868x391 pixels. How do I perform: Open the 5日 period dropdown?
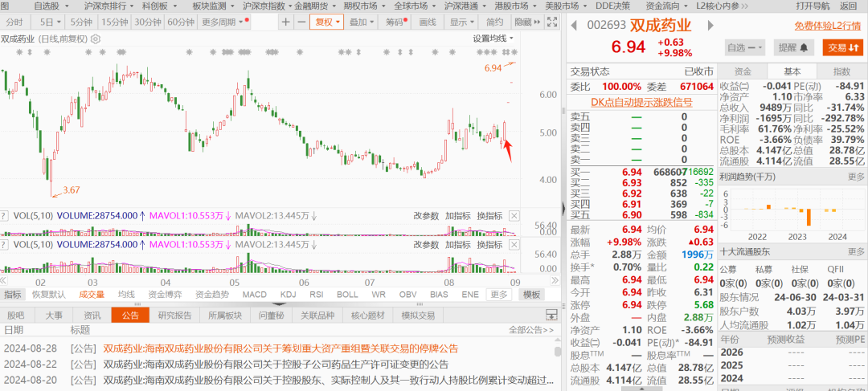click(50, 22)
